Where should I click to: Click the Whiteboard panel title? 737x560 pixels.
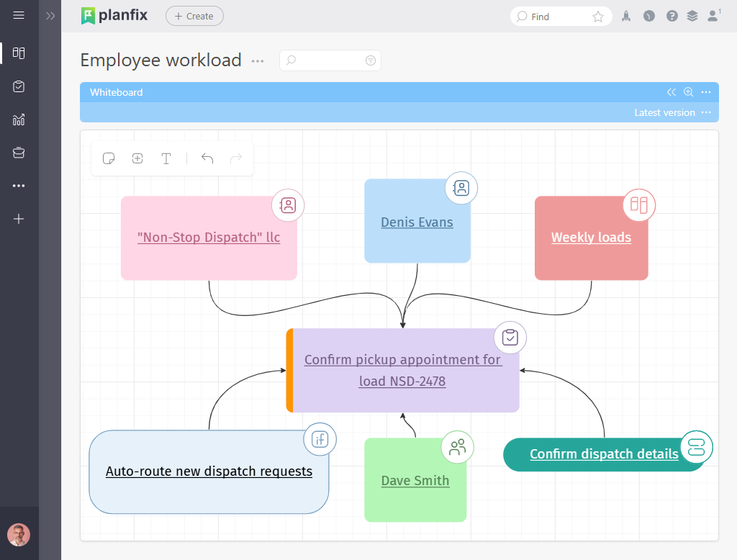pos(116,93)
